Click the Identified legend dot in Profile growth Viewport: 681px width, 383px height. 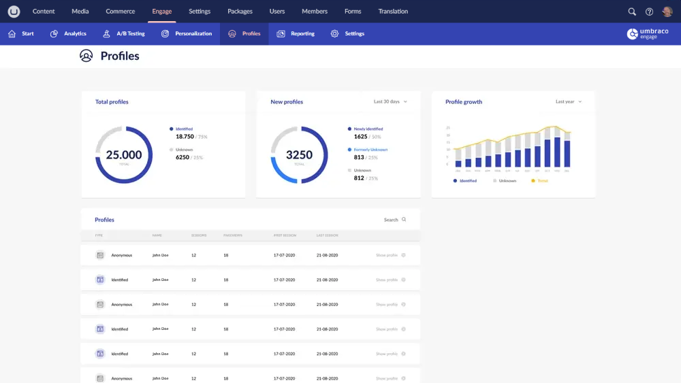point(455,181)
